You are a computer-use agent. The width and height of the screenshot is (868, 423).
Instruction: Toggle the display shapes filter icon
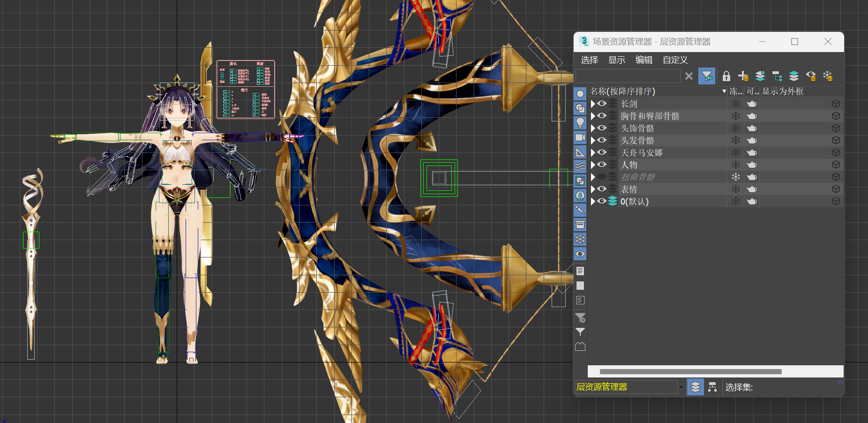(x=580, y=108)
